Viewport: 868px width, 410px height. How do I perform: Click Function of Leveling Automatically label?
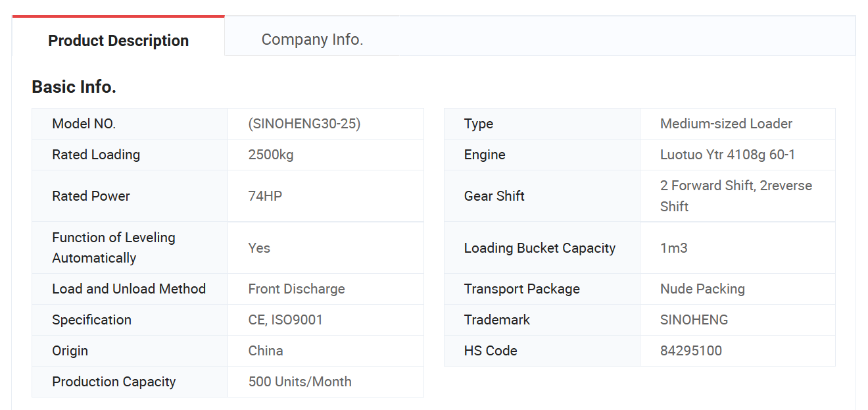pyautogui.click(x=114, y=247)
